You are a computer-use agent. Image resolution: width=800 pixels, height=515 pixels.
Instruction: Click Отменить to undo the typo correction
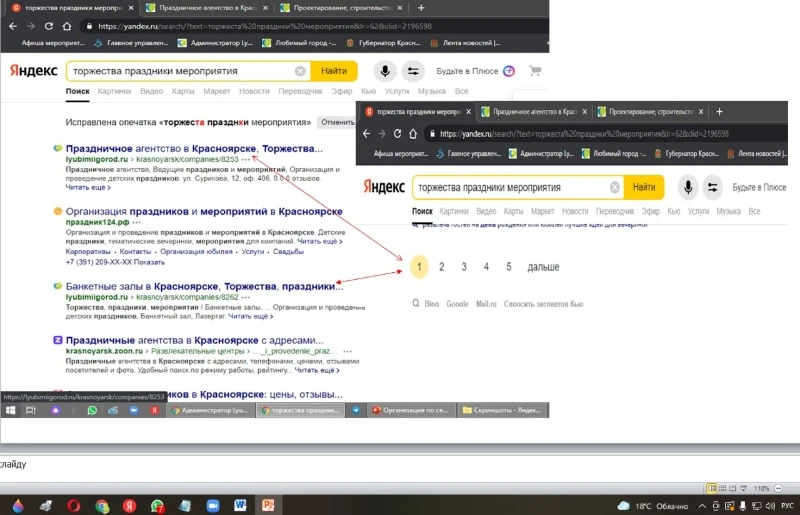click(337, 122)
